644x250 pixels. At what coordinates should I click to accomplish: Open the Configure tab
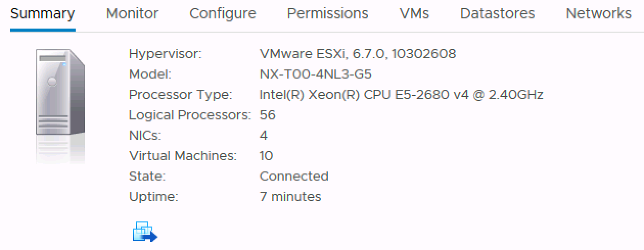[223, 14]
